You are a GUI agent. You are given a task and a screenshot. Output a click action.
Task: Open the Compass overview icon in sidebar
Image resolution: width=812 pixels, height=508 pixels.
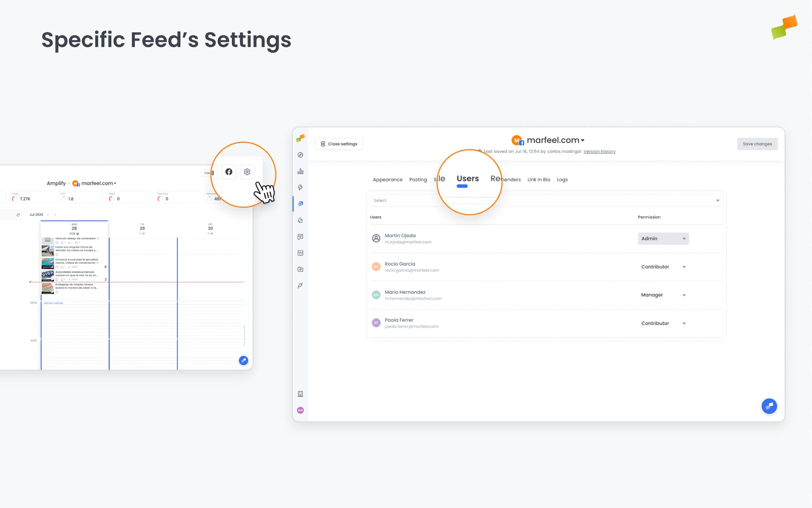click(300, 155)
